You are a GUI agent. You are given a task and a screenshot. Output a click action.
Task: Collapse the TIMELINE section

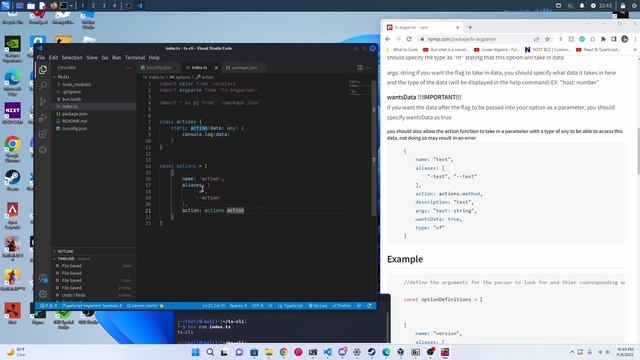(x=66, y=259)
